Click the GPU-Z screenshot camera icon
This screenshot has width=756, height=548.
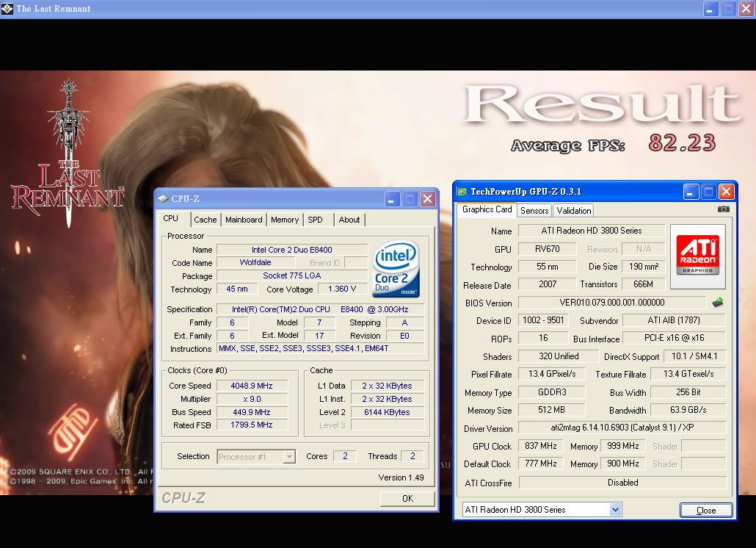point(723,209)
